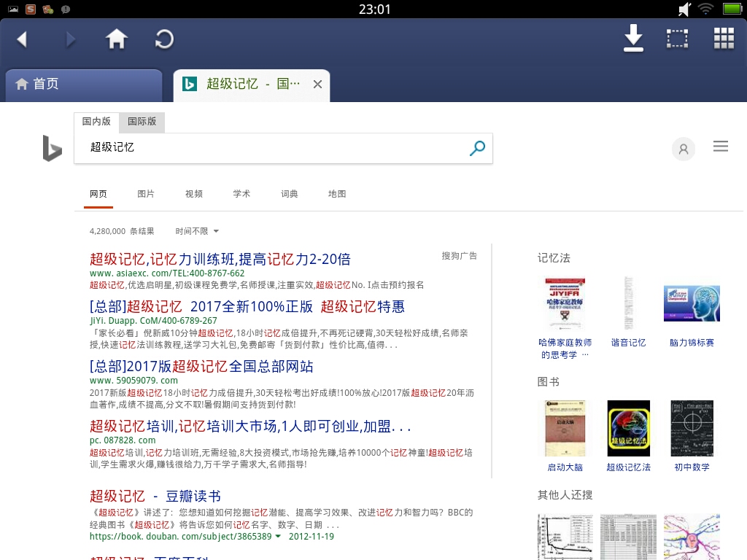
Task: Click the 启动大脑 caption link
Action: point(565,467)
